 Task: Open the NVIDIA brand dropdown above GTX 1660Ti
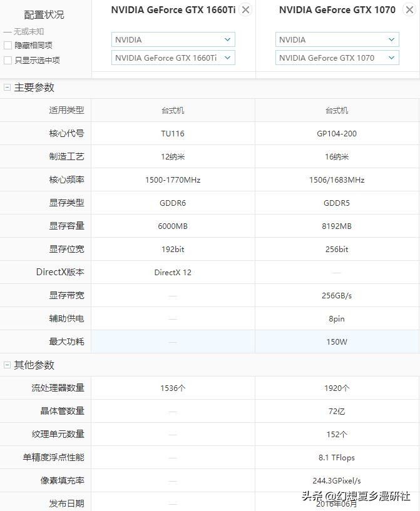[173, 40]
